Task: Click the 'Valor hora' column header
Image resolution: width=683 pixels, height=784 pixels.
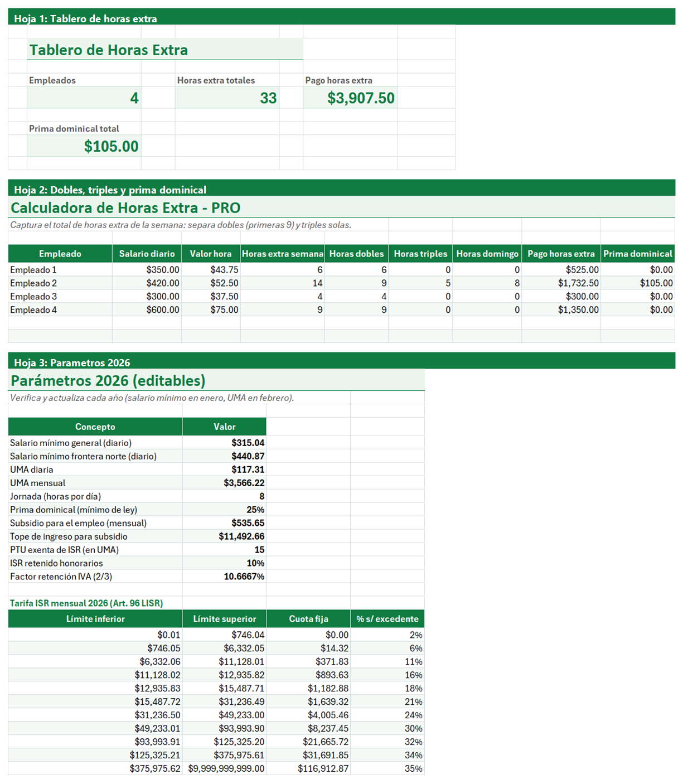Action: (x=211, y=254)
